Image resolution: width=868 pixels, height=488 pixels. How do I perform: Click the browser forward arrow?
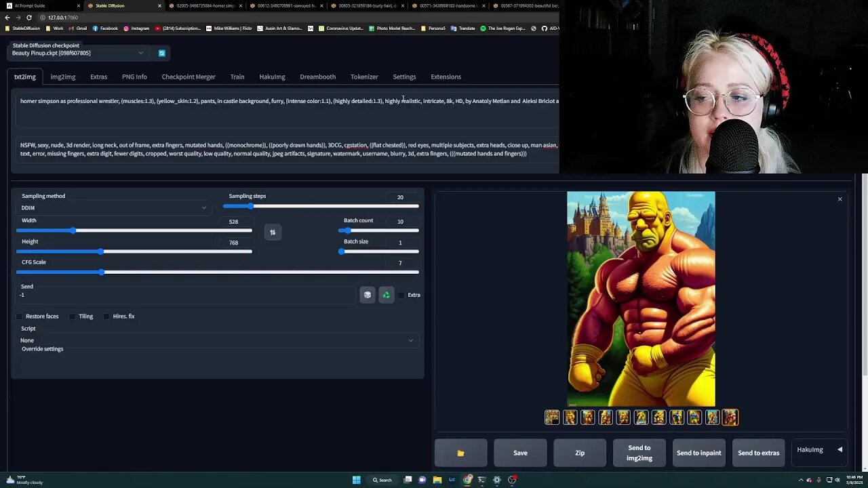click(x=18, y=18)
